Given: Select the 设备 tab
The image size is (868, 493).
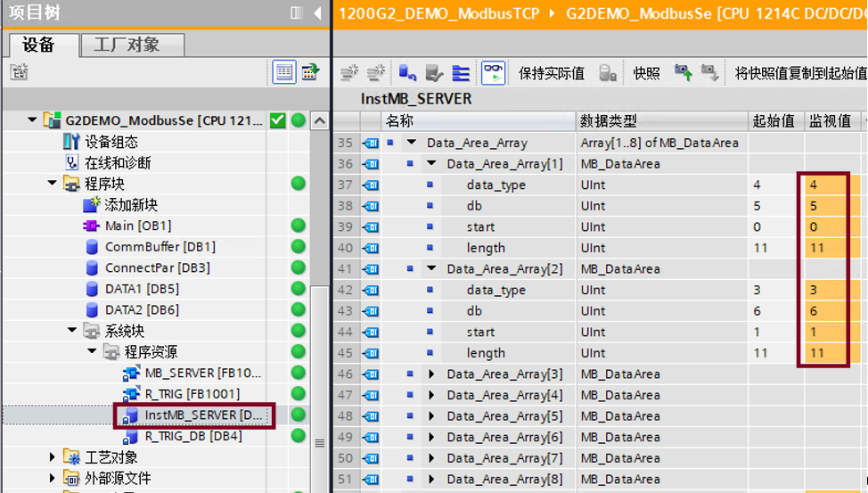Looking at the screenshot, I should pyautogui.click(x=39, y=45).
